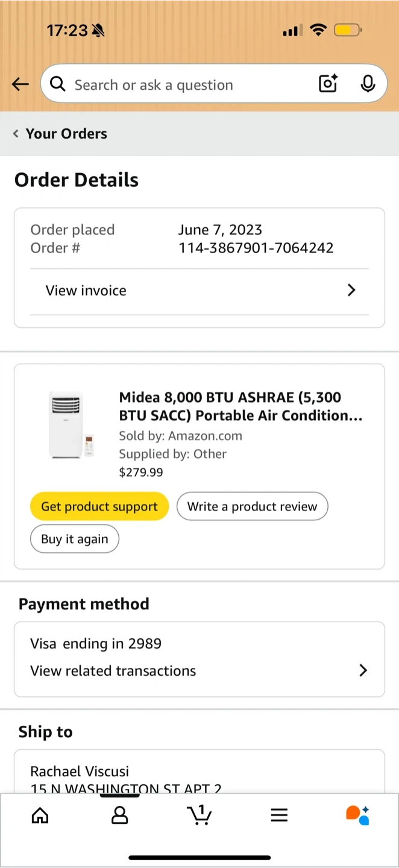Expand View invoice chevron
The image size is (399, 868).
pyautogui.click(x=352, y=291)
